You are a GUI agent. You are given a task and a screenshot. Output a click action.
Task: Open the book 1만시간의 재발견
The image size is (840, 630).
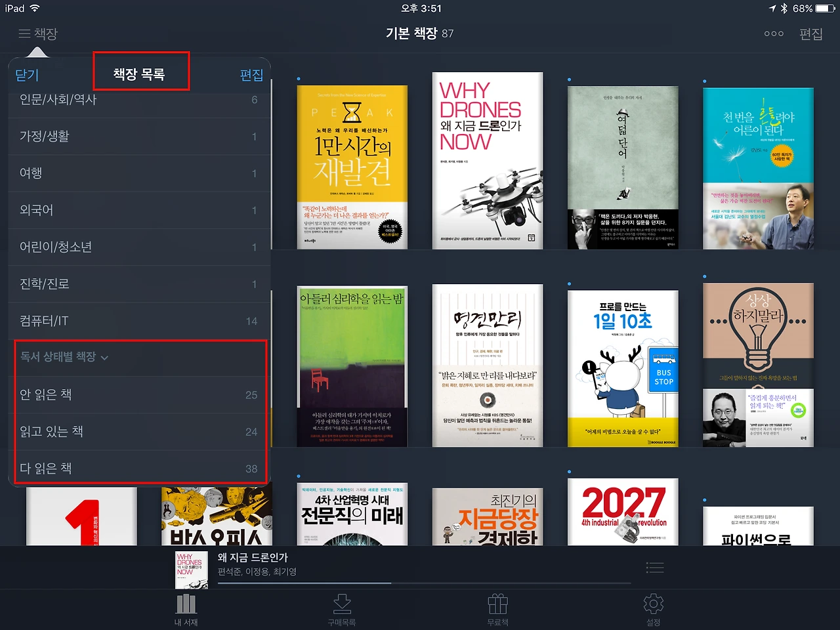click(x=352, y=167)
